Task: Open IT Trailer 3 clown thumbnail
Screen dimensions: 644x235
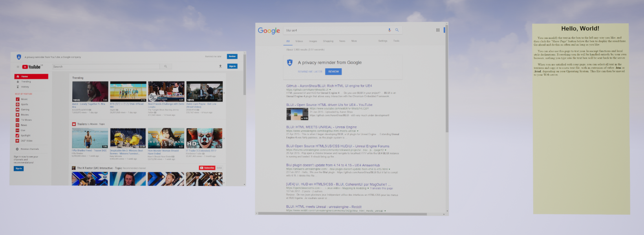Action: click(204, 138)
